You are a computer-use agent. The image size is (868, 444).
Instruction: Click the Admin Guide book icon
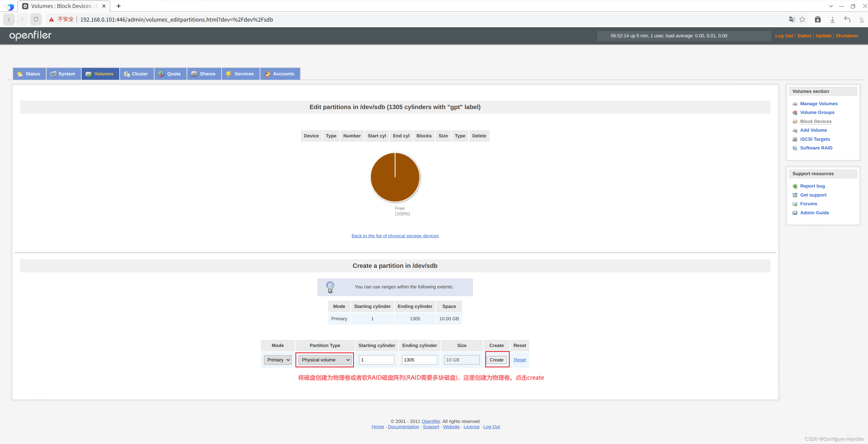(x=795, y=213)
